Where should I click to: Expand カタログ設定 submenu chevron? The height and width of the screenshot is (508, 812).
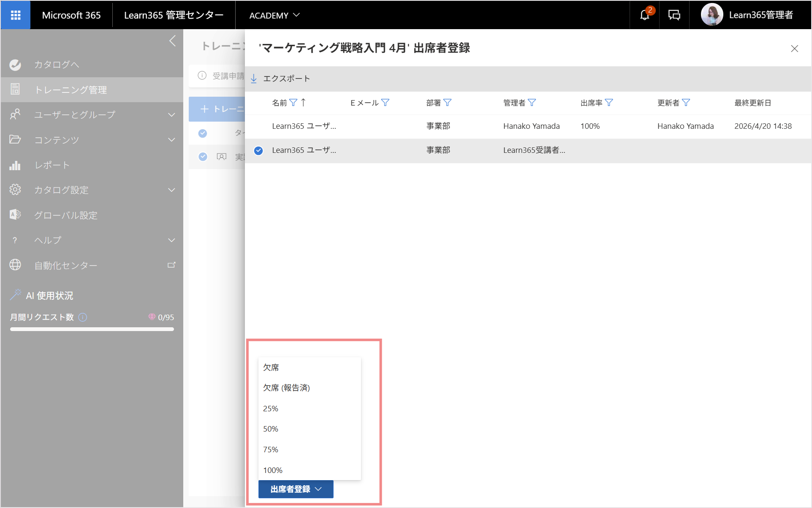coord(171,190)
